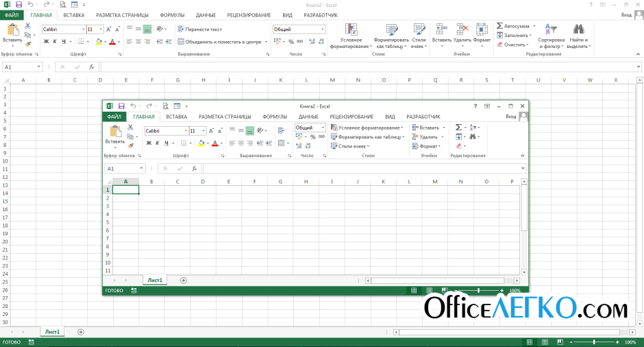Click large Формат icon in Книга3 window
This screenshot has width=644, height=347.
(x=482, y=29)
